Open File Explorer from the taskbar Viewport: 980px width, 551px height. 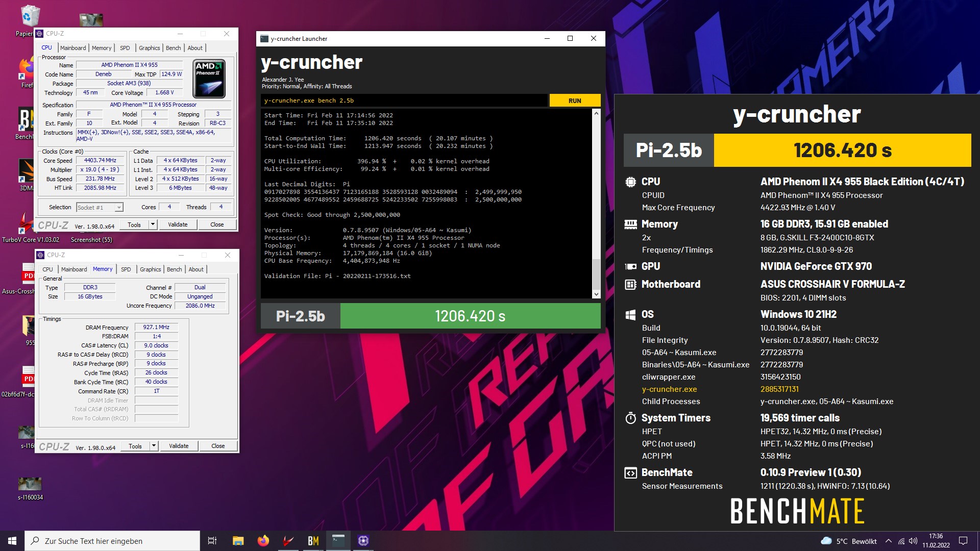(238, 541)
